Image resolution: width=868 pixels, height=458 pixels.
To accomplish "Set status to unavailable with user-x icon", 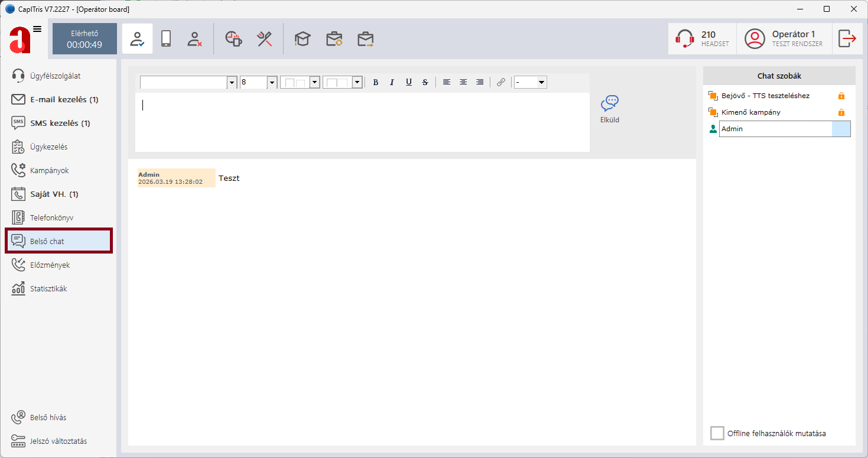I will pyautogui.click(x=194, y=39).
